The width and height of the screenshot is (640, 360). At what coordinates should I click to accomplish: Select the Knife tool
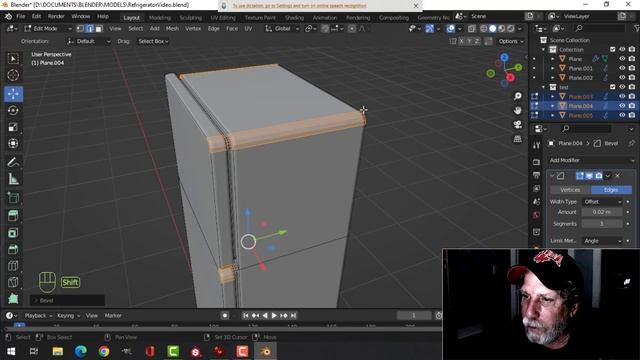[13, 282]
